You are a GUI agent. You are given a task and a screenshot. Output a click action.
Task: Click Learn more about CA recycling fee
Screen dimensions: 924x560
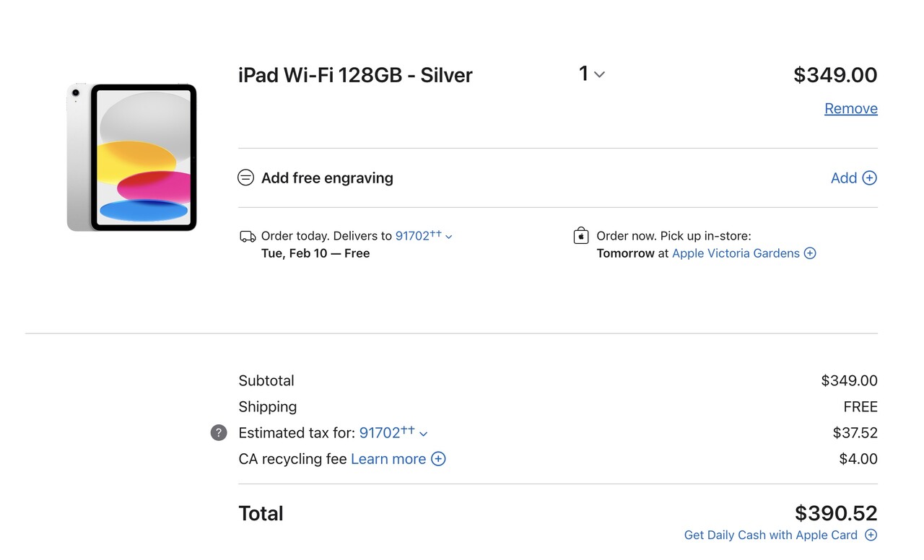[x=388, y=459]
